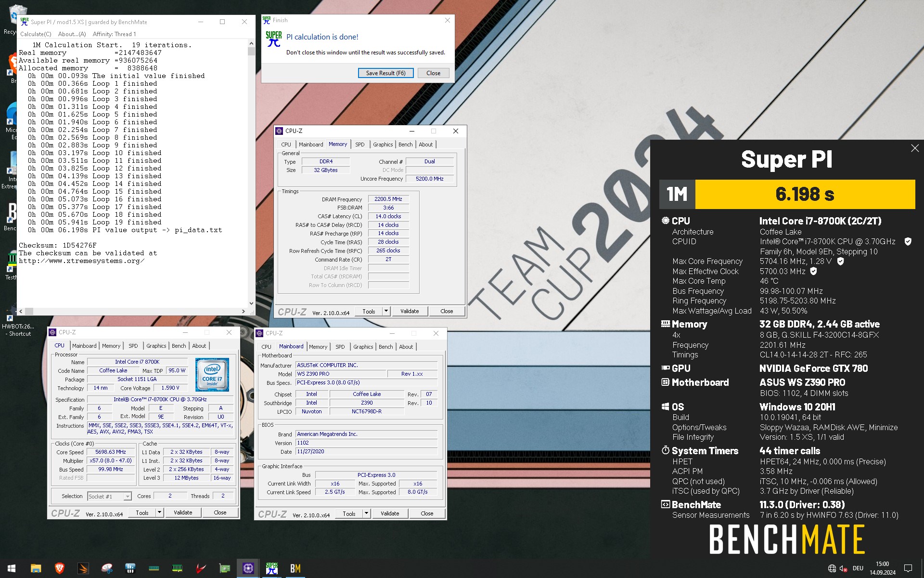Expand the Socket #1 selection combo box
924x578 pixels.
coord(109,496)
